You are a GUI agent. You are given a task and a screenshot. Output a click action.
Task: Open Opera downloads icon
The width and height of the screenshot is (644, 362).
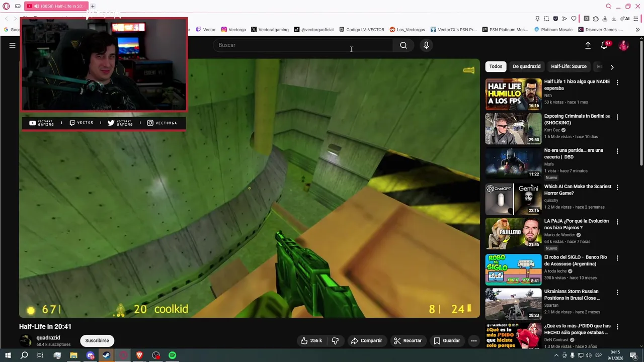coord(614,19)
